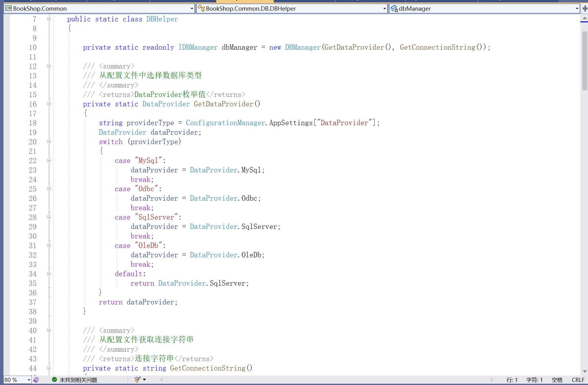588x385 pixels.
Task: Click the scroll-up arrow of vertical scrollbar
Action: tap(585, 18)
